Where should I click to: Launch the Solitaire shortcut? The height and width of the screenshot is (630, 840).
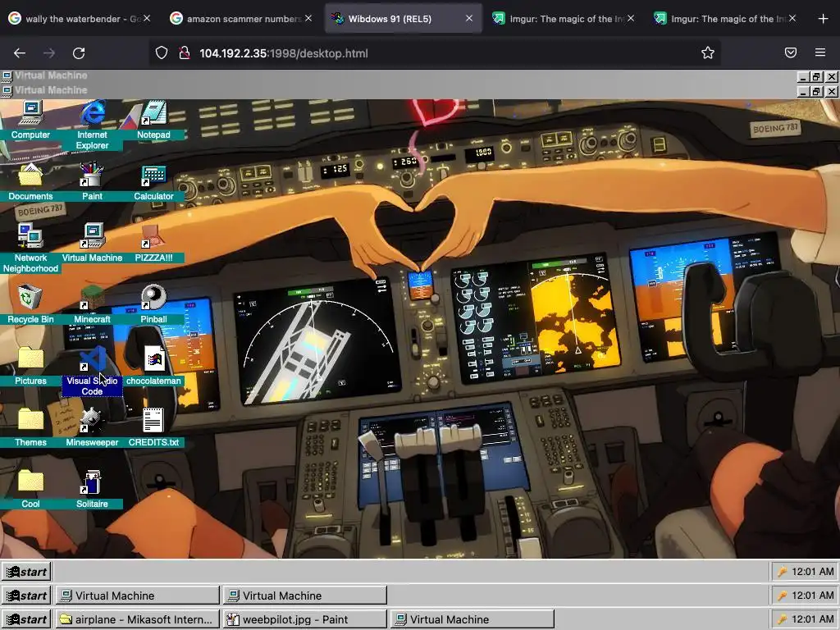(92, 491)
